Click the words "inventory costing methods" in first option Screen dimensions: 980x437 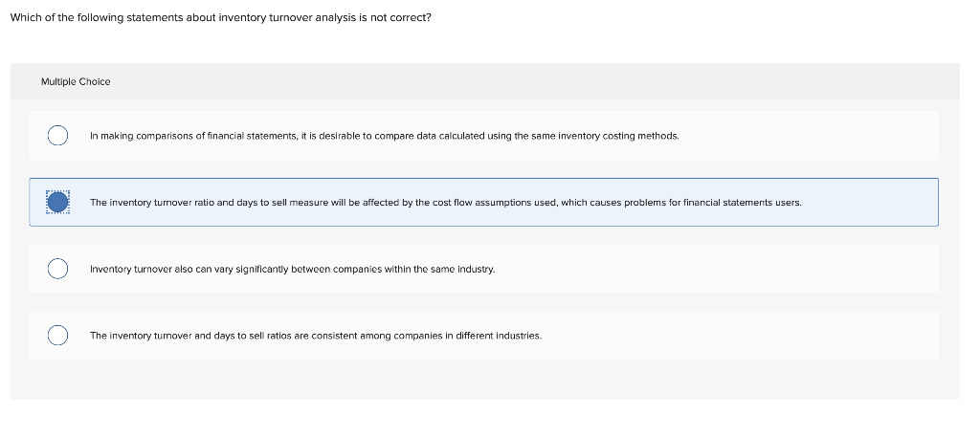(x=620, y=136)
